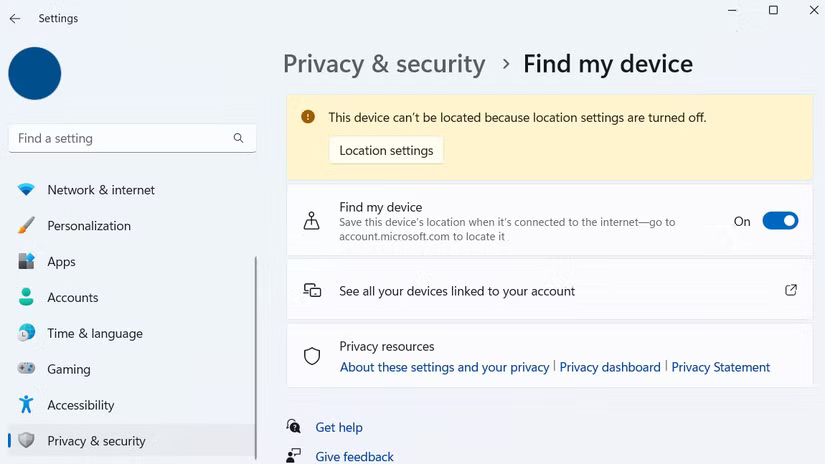Click the Location settings button

(386, 150)
